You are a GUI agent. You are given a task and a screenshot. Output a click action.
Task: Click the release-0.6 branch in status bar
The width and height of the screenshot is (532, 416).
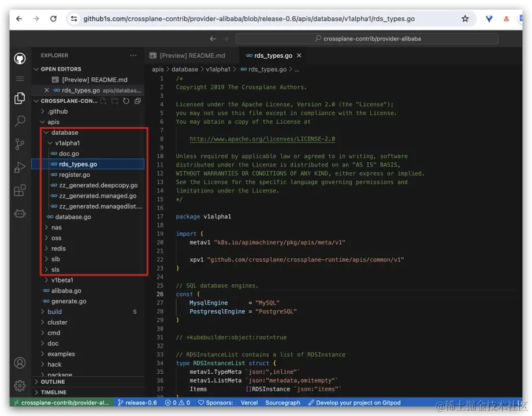(137, 403)
